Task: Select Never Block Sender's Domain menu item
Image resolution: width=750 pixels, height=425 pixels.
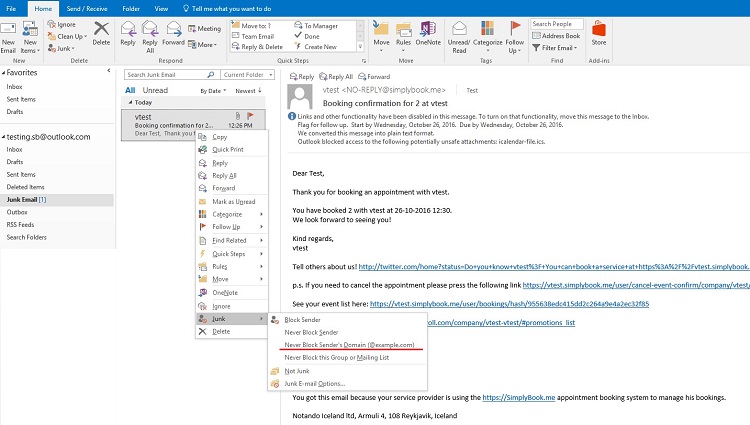Action: [348, 344]
